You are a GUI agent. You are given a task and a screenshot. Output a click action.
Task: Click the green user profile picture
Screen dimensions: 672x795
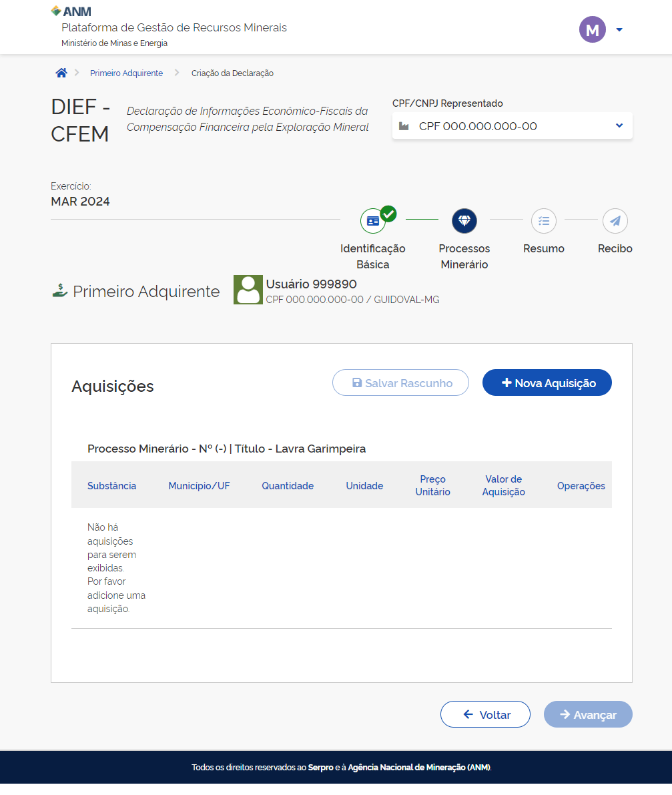[248, 290]
